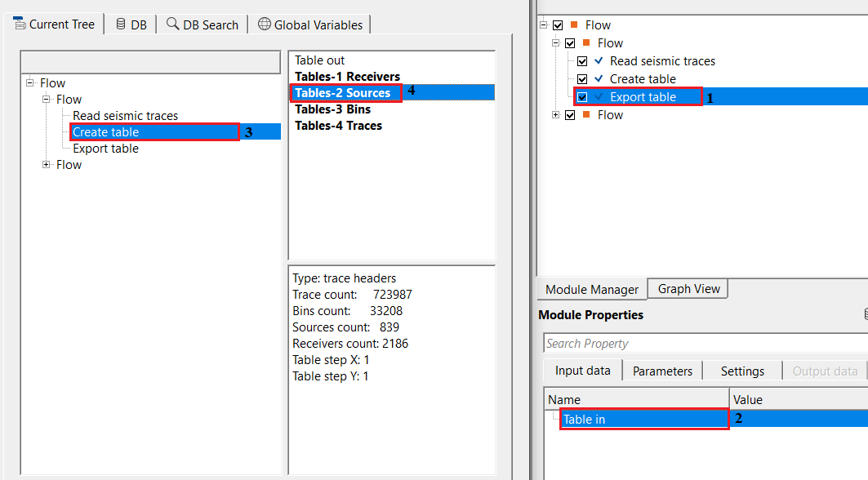The height and width of the screenshot is (480, 868).
Task: Uncheck the Create table checkbox
Action: point(582,78)
